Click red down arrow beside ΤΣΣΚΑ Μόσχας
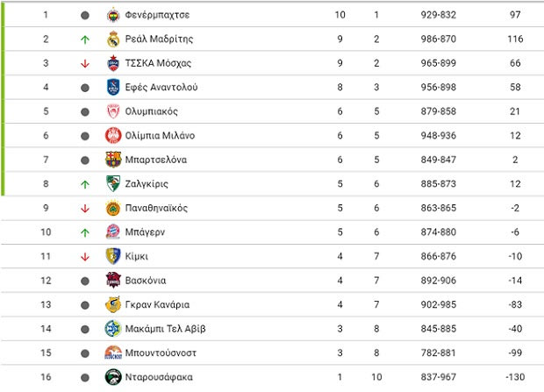This screenshot has height=392, width=544. pos(85,63)
